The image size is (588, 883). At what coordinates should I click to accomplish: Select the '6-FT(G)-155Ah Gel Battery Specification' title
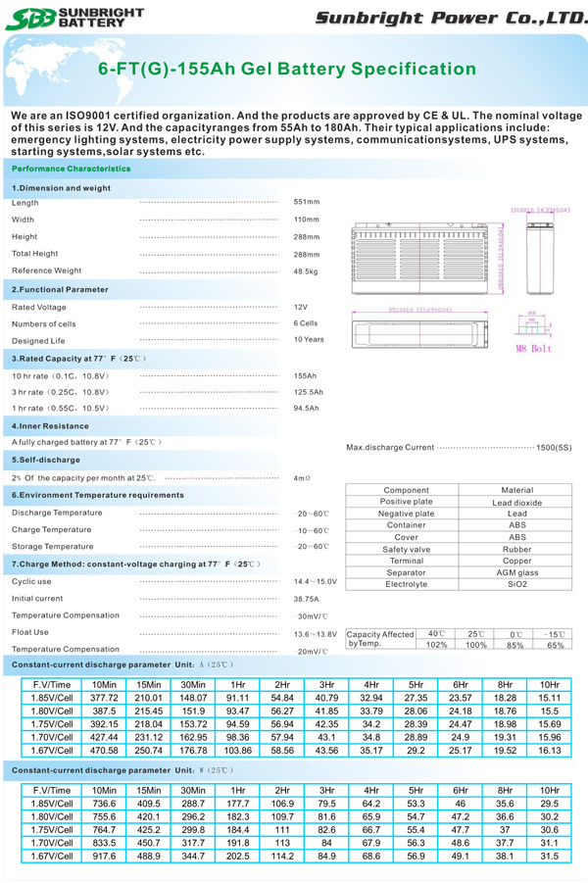[287, 69]
